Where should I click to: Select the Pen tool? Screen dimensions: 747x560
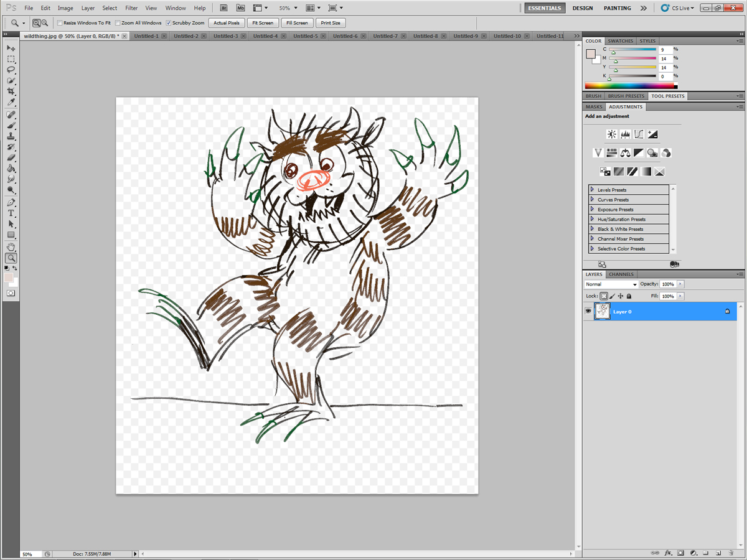pos(11,203)
